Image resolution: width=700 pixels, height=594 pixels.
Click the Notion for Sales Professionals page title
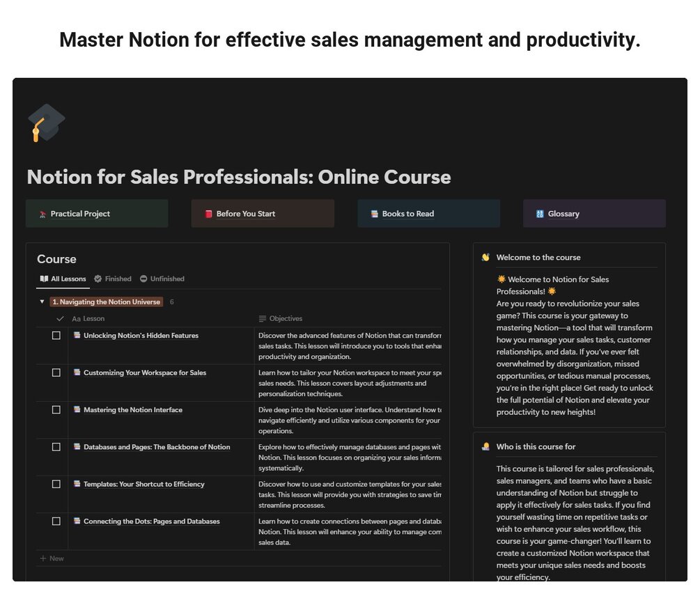[x=239, y=177]
